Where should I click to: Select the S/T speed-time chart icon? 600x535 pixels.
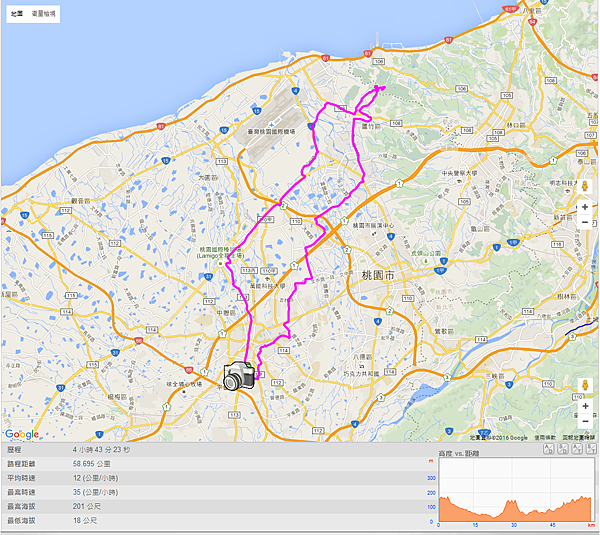click(x=591, y=449)
